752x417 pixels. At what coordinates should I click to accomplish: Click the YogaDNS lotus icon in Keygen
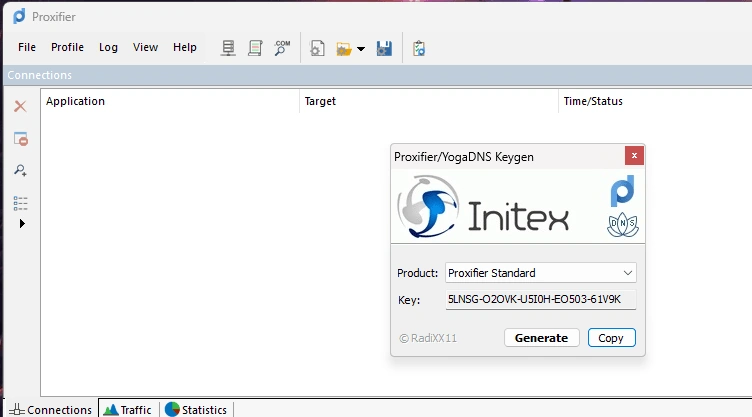click(623, 224)
